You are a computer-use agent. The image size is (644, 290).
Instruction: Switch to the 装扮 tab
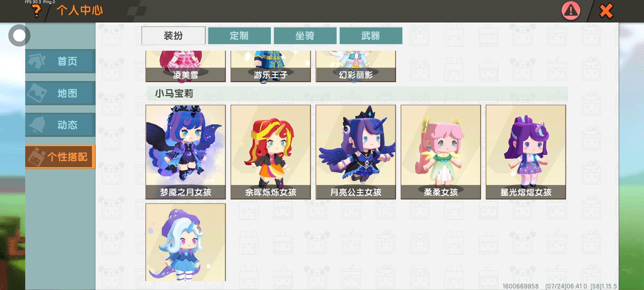click(173, 35)
